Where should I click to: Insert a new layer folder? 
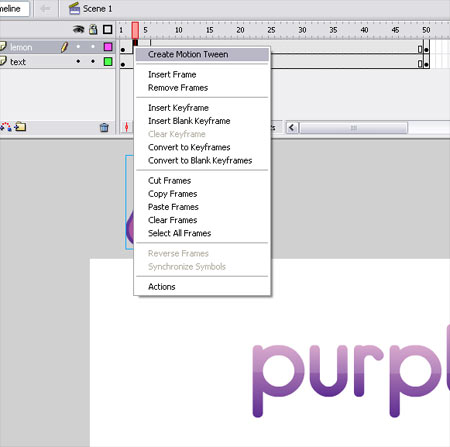pyautogui.click(x=20, y=127)
